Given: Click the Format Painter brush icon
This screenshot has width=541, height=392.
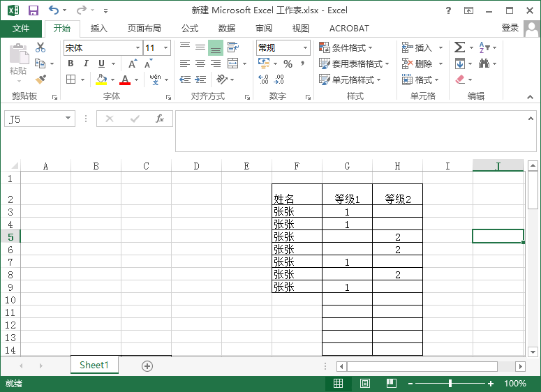Looking at the screenshot, I should [x=40, y=80].
